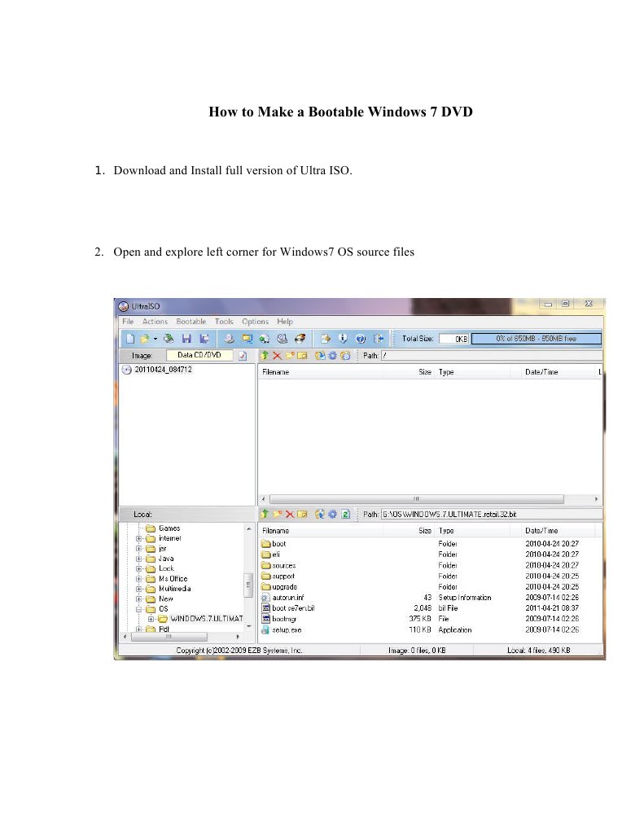The width and height of the screenshot is (644, 833).
Task: Open the Actions menu
Action: pos(155,322)
